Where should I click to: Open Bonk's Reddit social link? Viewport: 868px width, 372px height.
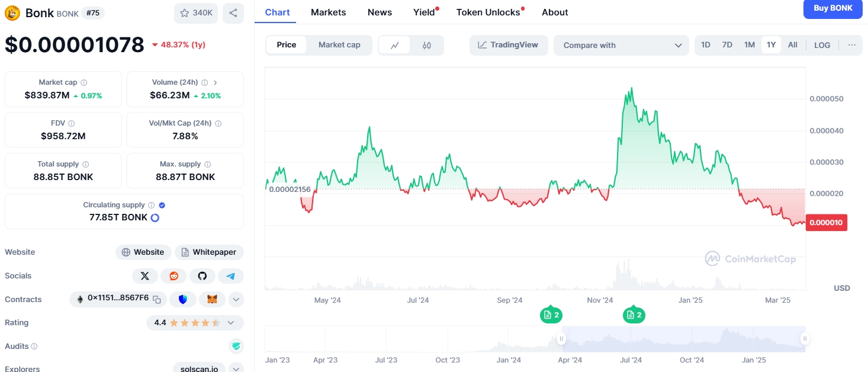173,276
